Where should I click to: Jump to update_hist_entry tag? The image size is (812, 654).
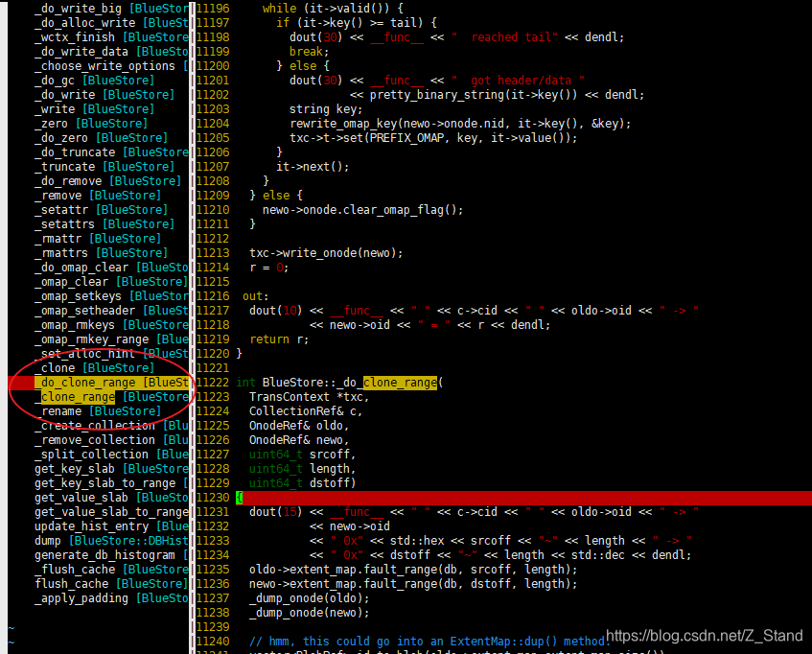coord(111,526)
